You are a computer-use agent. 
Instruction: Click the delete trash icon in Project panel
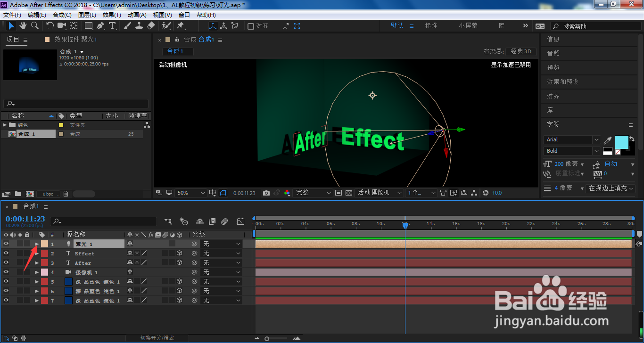click(x=66, y=194)
